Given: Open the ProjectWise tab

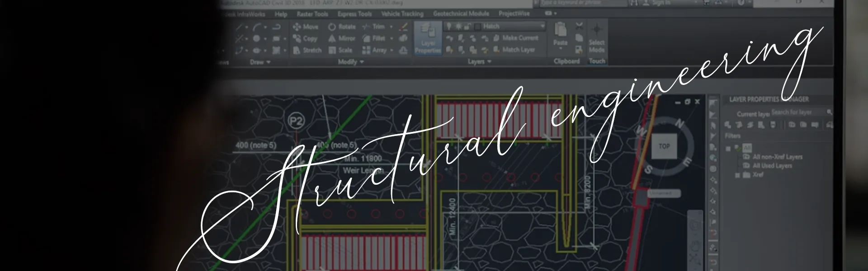Looking at the screenshot, I should (x=514, y=14).
